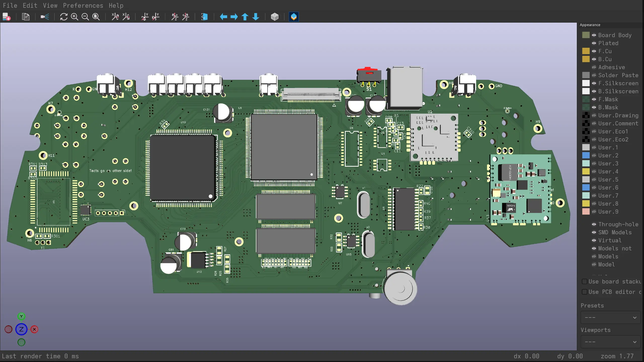Screen dimensions: 644x362
Task: Toggle the Appearance manager layers icon
Action: point(294,17)
